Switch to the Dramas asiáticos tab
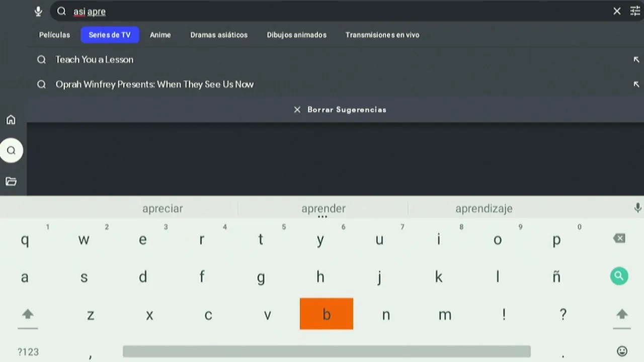This screenshot has width=644, height=362. click(x=219, y=35)
